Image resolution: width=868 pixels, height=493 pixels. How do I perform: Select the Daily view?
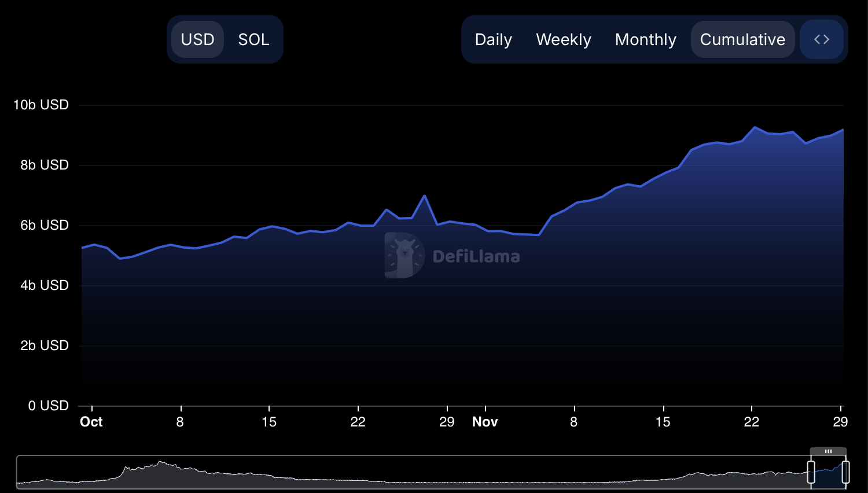(494, 39)
